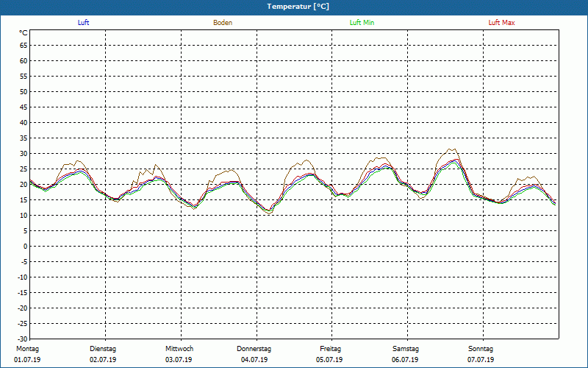Click the Boden legend label
Viewport: 588px width, 368px height.
[x=223, y=23]
